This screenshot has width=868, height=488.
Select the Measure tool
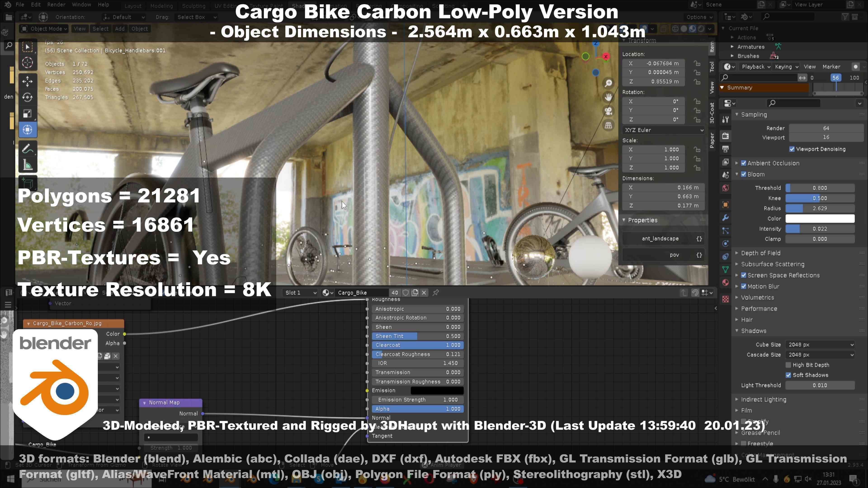28,165
